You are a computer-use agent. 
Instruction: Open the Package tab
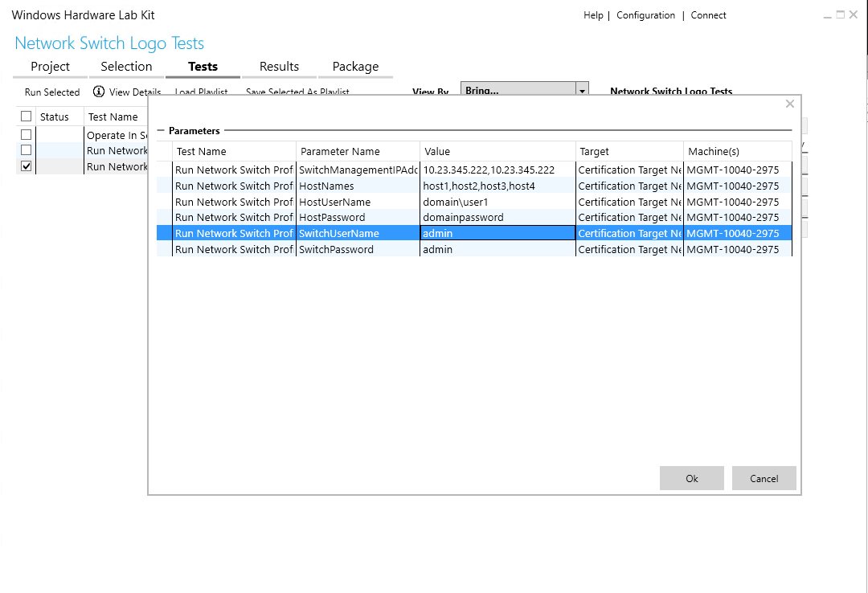355,67
